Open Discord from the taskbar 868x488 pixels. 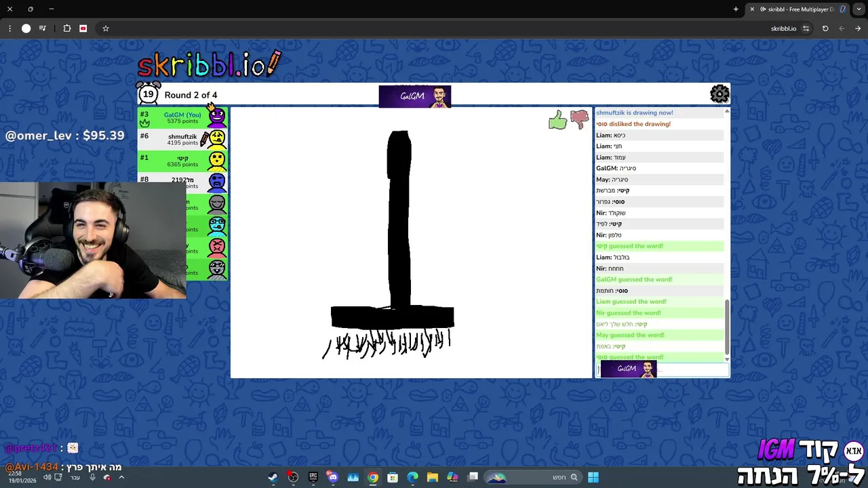pos(332,477)
